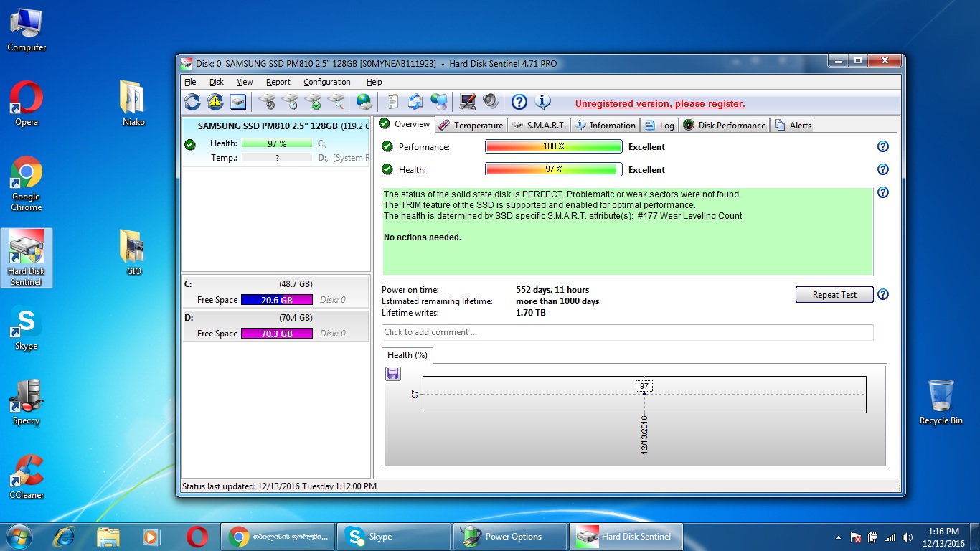Screen dimensions: 980x551
Task: Select the SAMSUNG SSD PM810 disk entry
Action: (276, 141)
